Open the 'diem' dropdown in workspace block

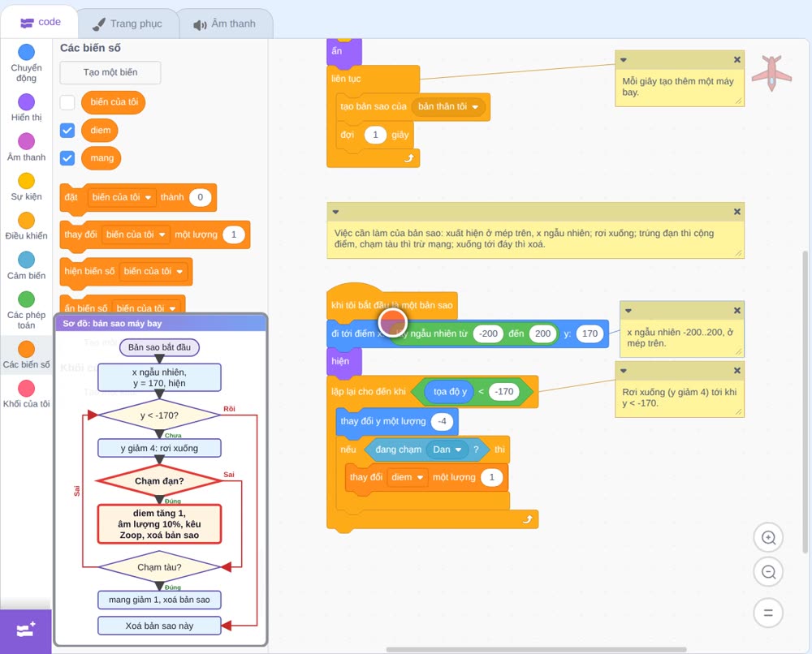coord(407,477)
